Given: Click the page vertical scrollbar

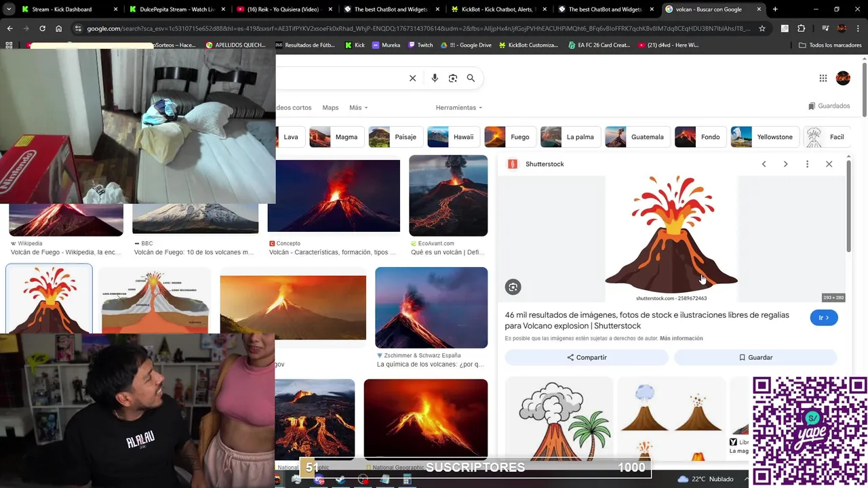Looking at the screenshot, I should (x=865, y=88).
